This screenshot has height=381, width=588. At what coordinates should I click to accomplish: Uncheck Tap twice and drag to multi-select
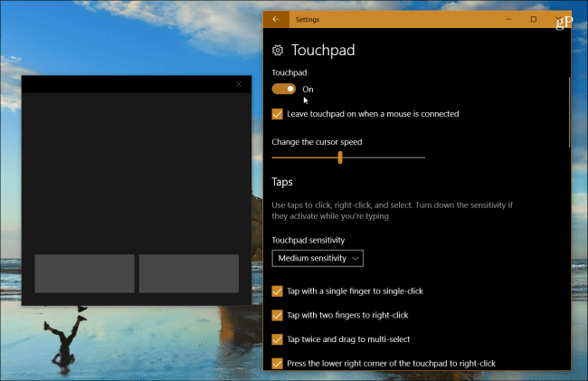pyautogui.click(x=277, y=339)
